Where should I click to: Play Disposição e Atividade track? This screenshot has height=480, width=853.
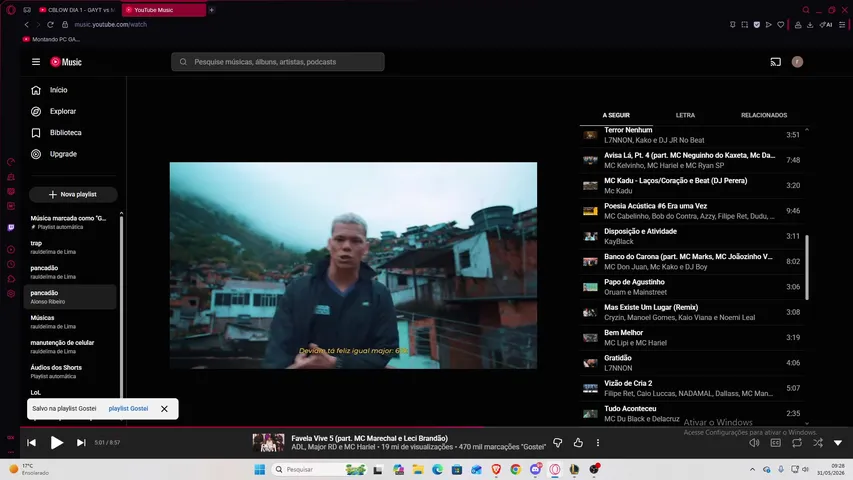pos(693,236)
